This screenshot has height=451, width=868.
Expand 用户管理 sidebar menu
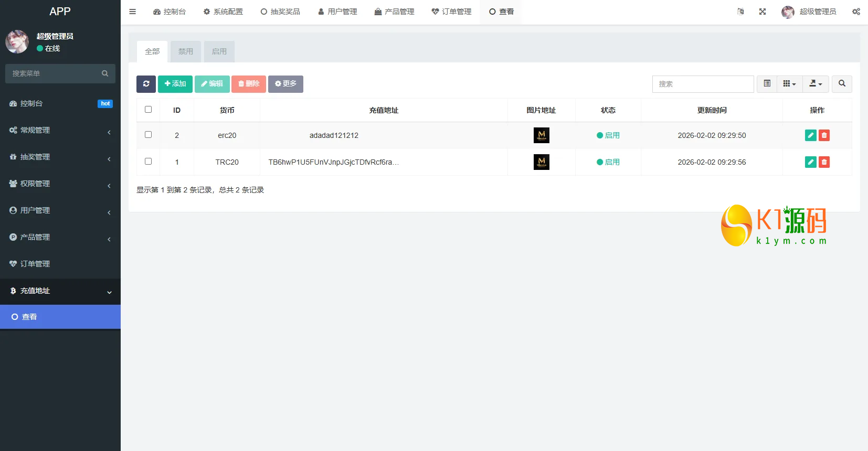(60, 210)
